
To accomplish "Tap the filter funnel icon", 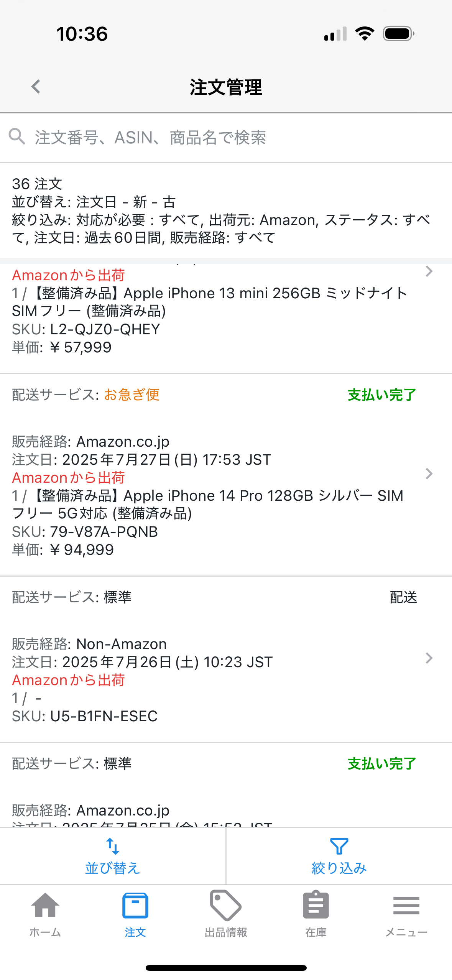I will (339, 847).
